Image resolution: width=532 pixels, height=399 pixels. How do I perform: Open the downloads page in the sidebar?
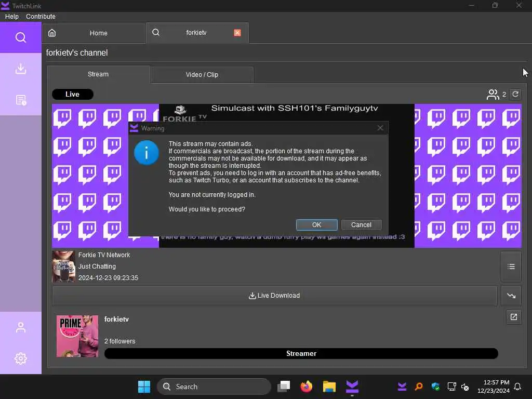point(21,69)
